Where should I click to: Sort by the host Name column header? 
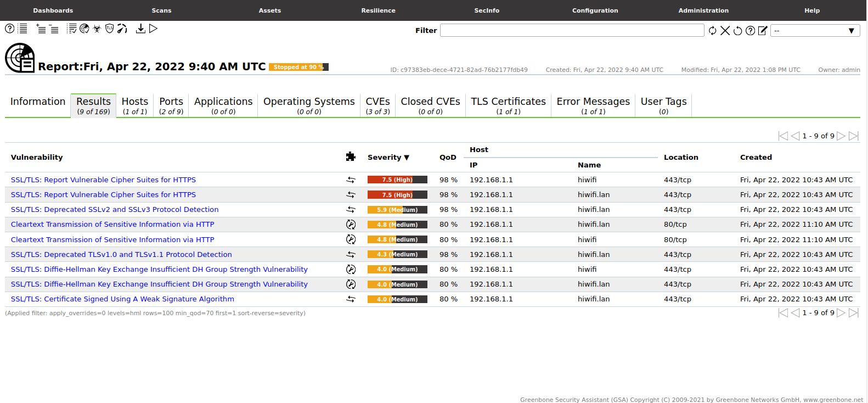(x=589, y=165)
